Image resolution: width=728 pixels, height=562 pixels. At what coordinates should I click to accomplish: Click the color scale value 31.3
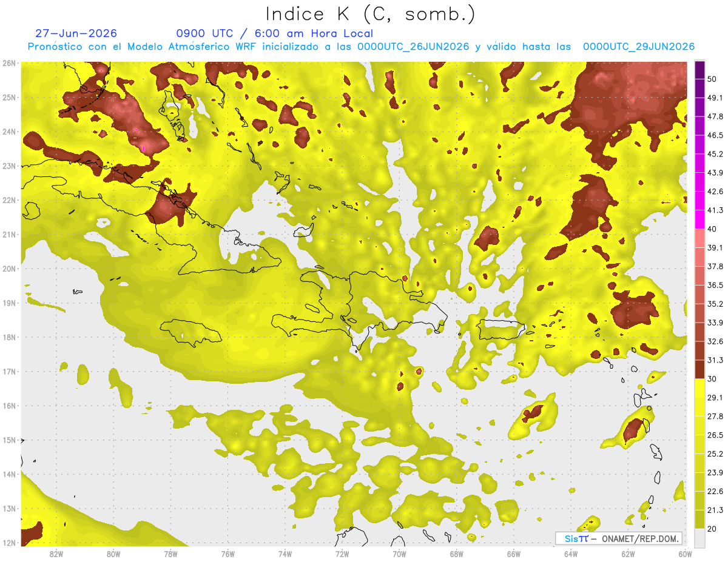(715, 360)
